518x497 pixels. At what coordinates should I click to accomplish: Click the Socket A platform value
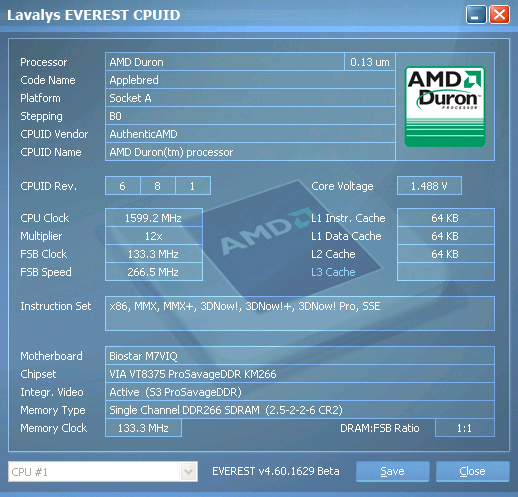pyautogui.click(x=250, y=98)
